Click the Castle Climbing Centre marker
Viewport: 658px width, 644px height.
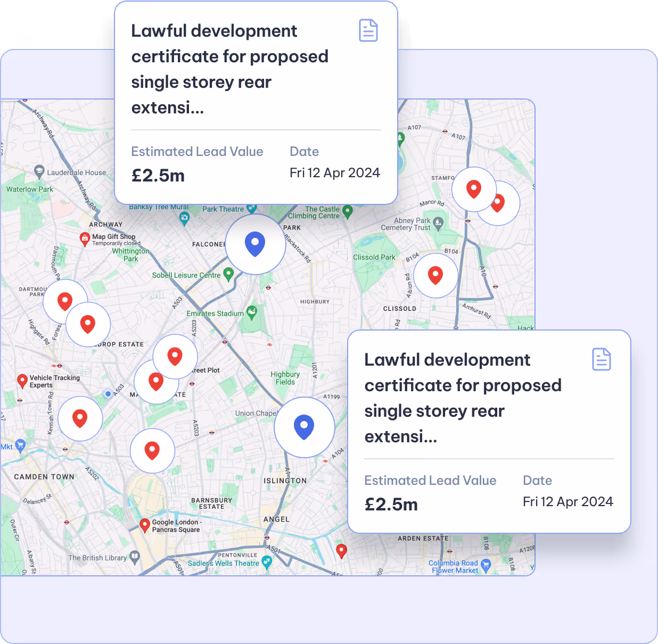tap(348, 212)
